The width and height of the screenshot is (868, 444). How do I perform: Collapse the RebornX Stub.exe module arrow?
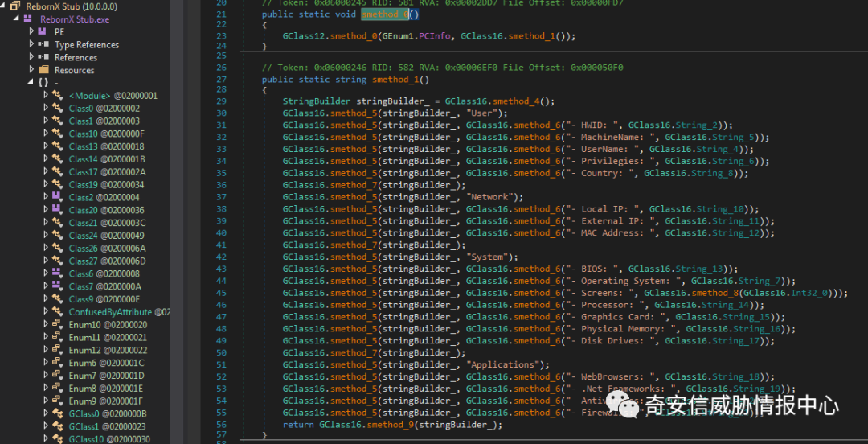pyautogui.click(x=17, y=18)
